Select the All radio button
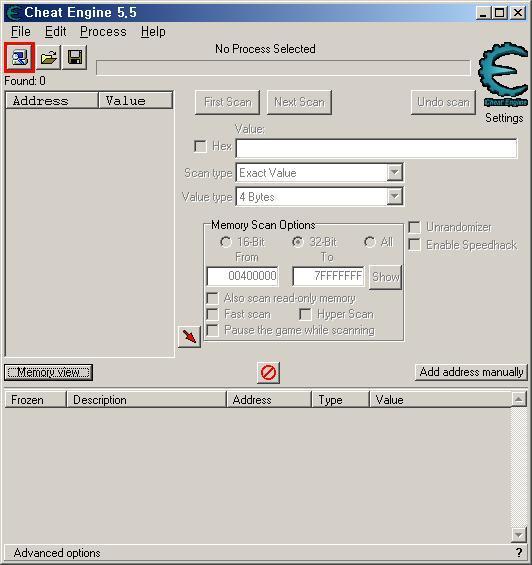532x565 pixels. 370,242
